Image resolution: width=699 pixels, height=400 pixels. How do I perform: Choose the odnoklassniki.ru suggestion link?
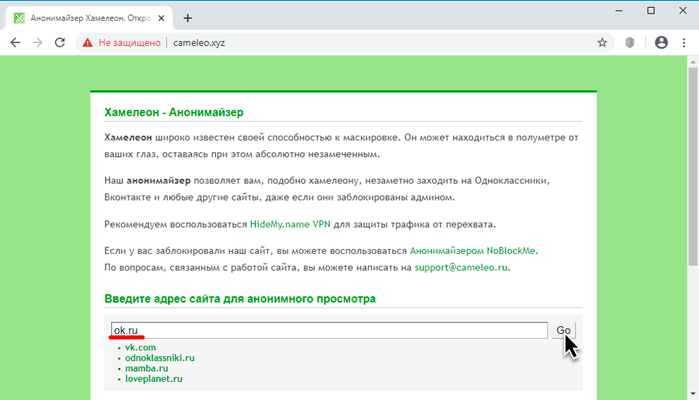(160, 358)
